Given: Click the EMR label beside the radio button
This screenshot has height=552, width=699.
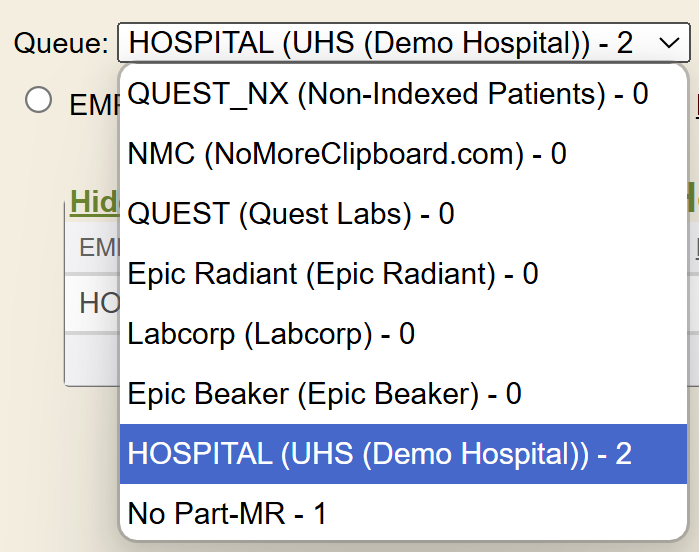Looking at the screenshot, I should click(x=92, y=104).
